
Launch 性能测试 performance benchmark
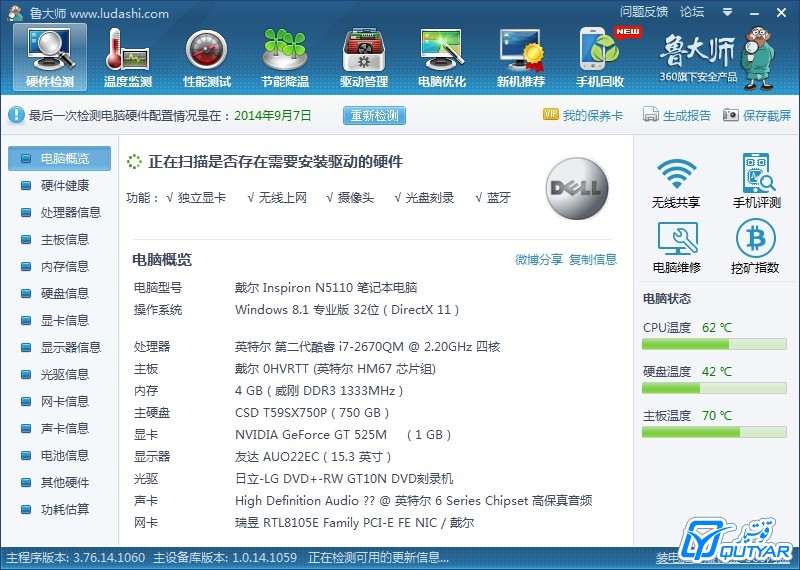[207, 58]
